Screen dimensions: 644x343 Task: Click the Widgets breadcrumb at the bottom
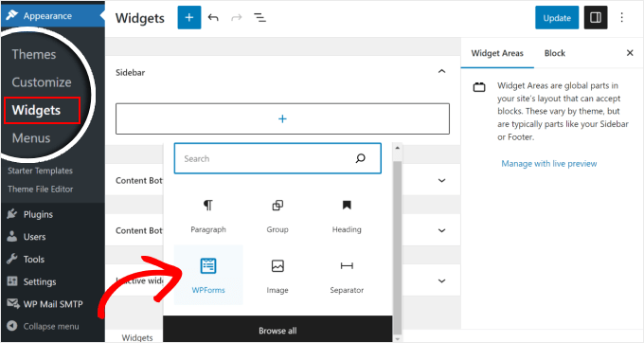pos(137,337)
